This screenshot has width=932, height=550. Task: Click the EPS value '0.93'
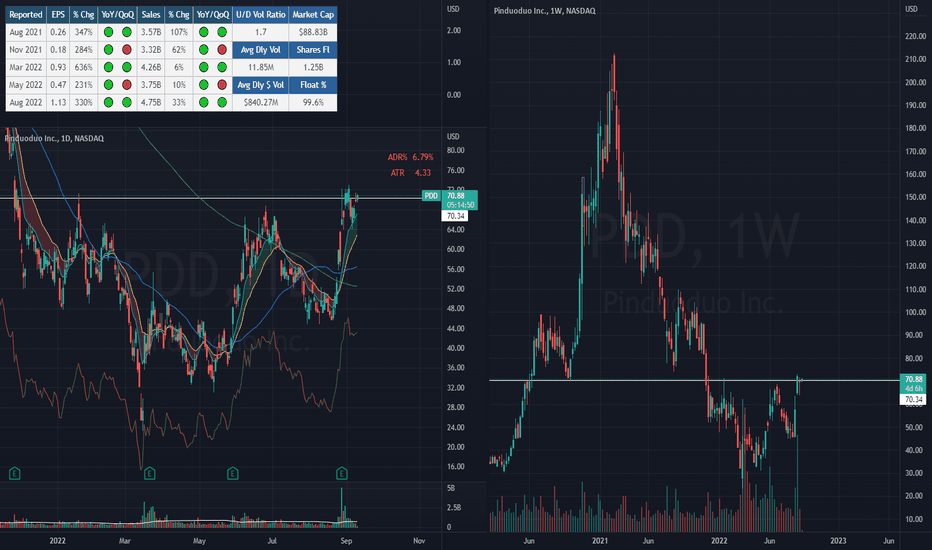click(x=58, y=67)
